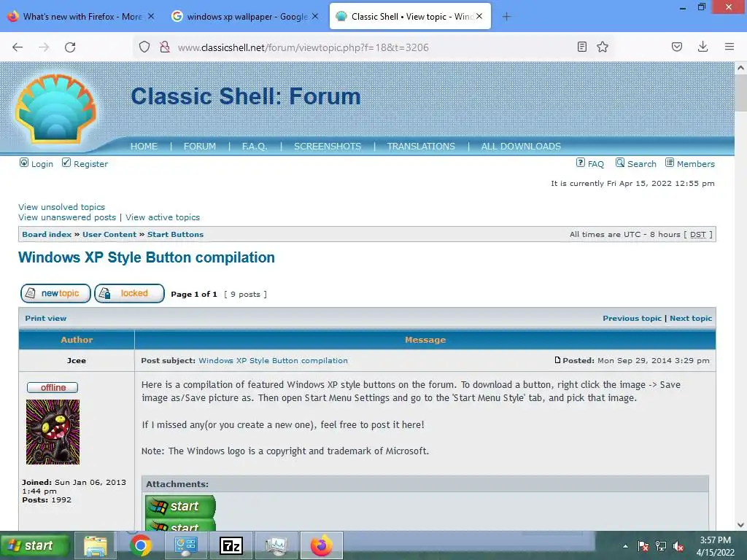
Task: Click the network tray icon
Action: [661, 546]
